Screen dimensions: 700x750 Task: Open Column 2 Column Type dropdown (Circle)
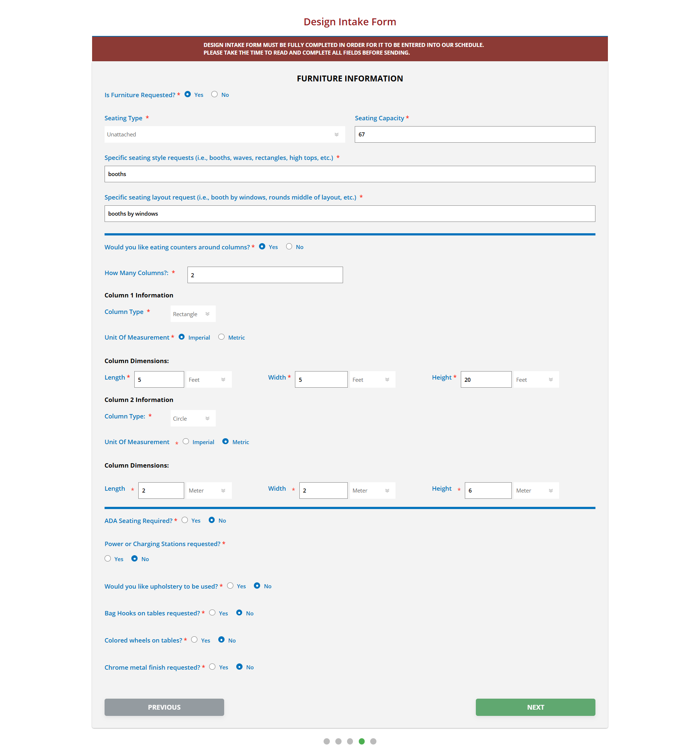click(x=193, y=418)
